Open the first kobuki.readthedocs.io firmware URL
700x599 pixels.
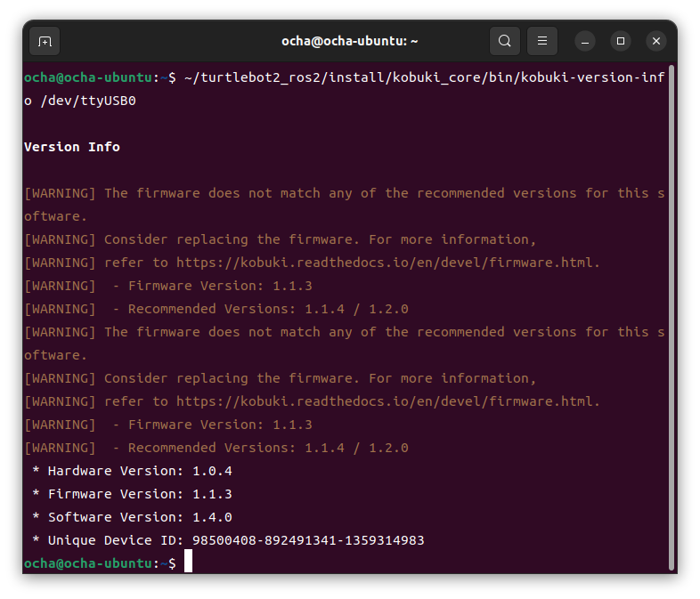387,263
